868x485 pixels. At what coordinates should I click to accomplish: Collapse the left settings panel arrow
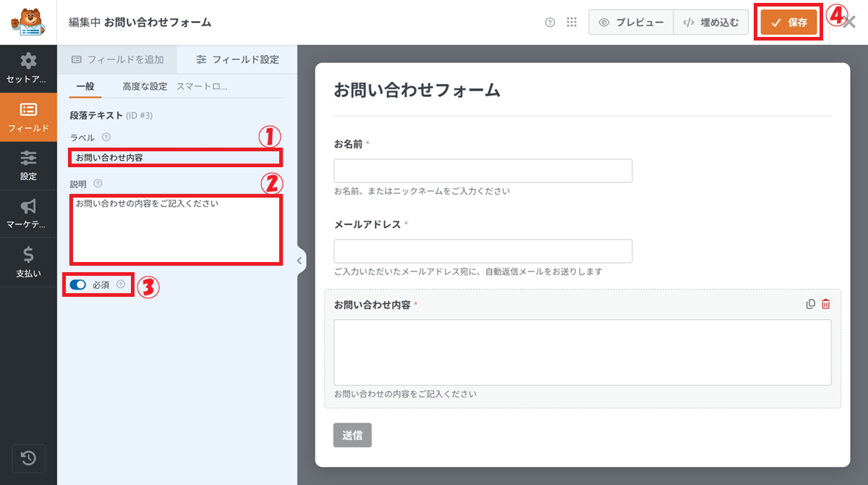tap(301, 261)
